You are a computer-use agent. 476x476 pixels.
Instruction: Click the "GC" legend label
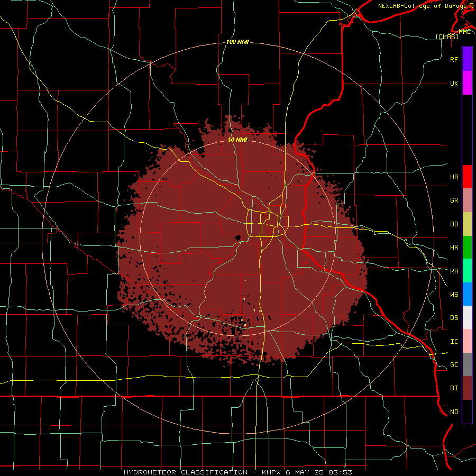coord(454,365)
